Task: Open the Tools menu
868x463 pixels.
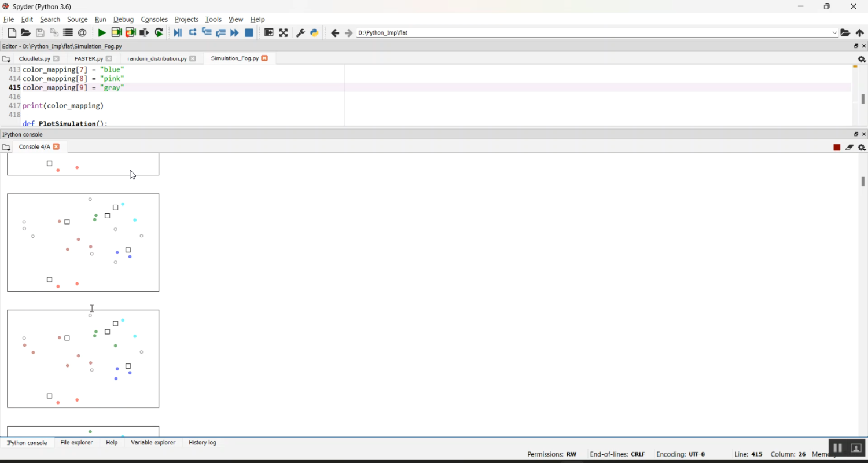Action: [x=214, y=19]
